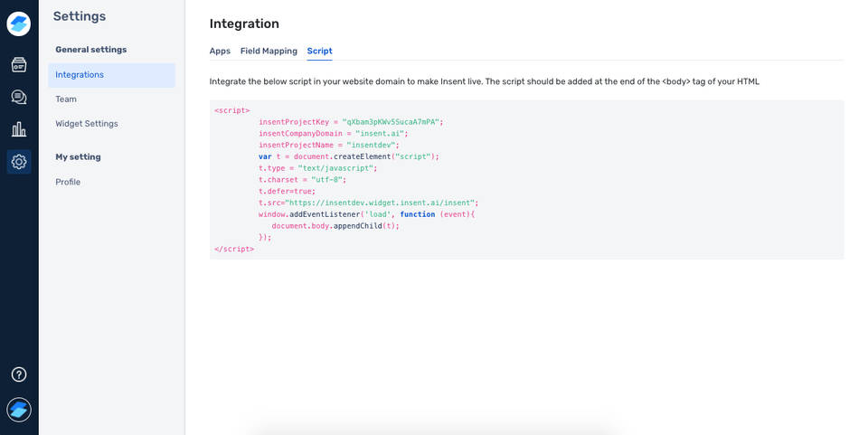Open the analytics bar chart icon
The width and height of the screenshot is (868, 435).
click(19, 129)
